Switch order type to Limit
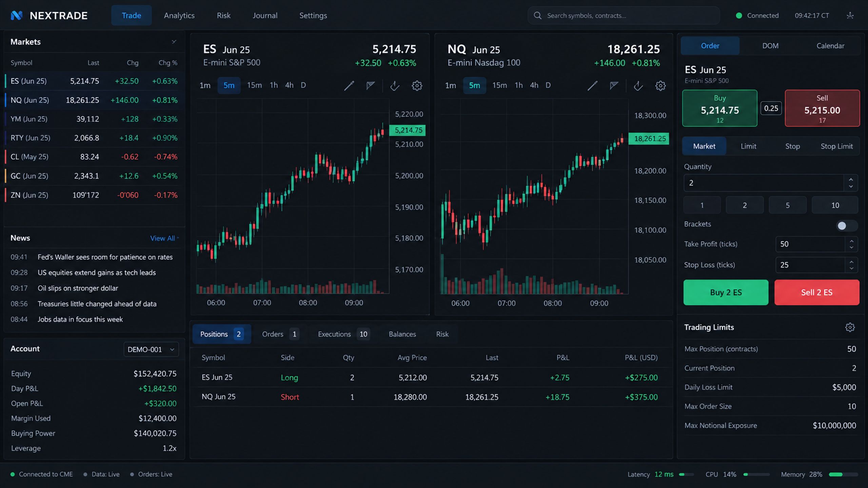 [748, 146]
